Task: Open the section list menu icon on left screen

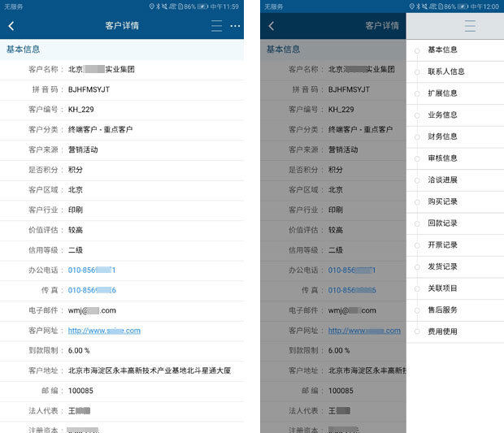Action: pyautogui.click(x=216, y=26)
